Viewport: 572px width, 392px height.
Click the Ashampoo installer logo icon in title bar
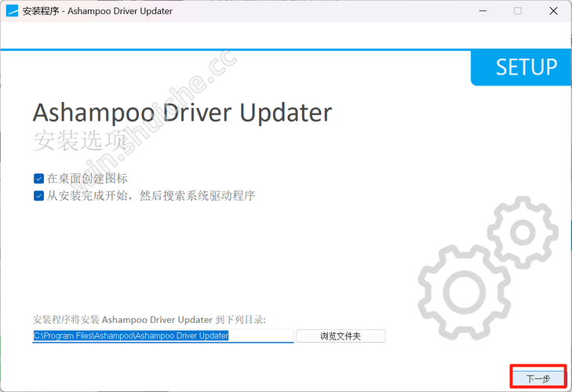click(x=12, y=11)
